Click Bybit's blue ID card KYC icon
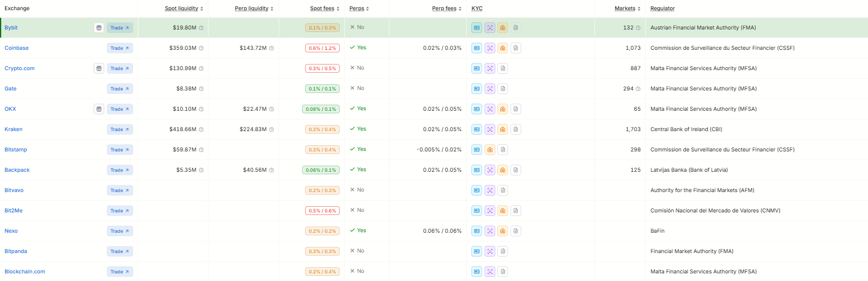Image resolution: width=868 pixels, height=281 pixels. pyautogui.click(x=476, y=27)
